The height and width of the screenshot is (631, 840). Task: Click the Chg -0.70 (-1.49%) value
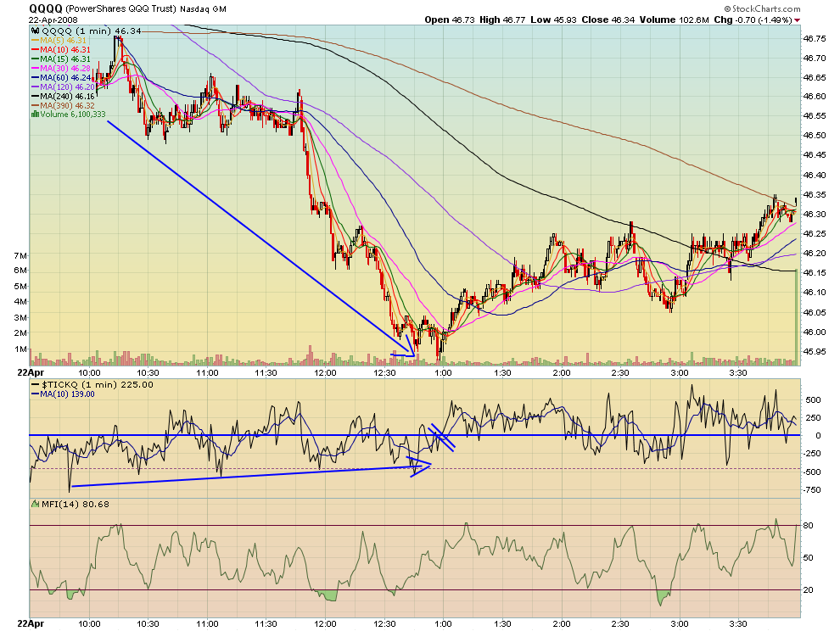point(753,20)
